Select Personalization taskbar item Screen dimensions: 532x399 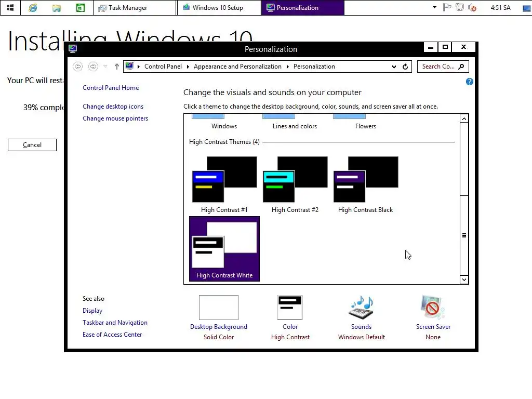tap(303, 8)
